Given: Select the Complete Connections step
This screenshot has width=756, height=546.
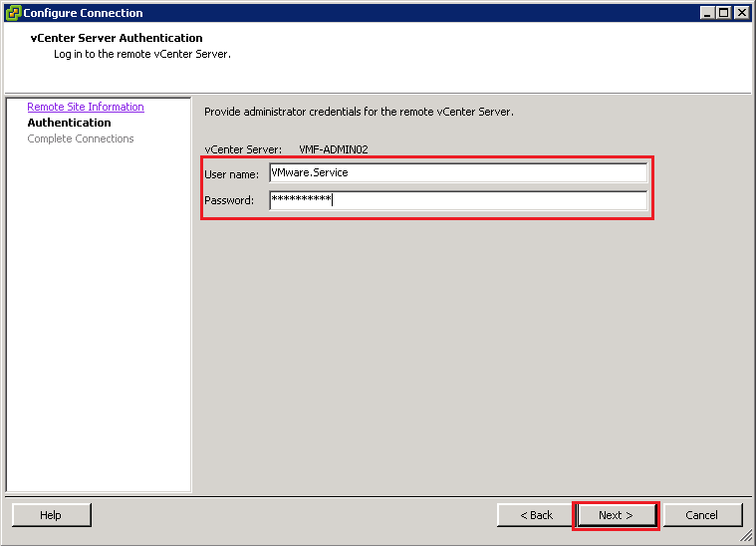Looking at the screenshot, I should pyautogui.click(x=80, y=138).
